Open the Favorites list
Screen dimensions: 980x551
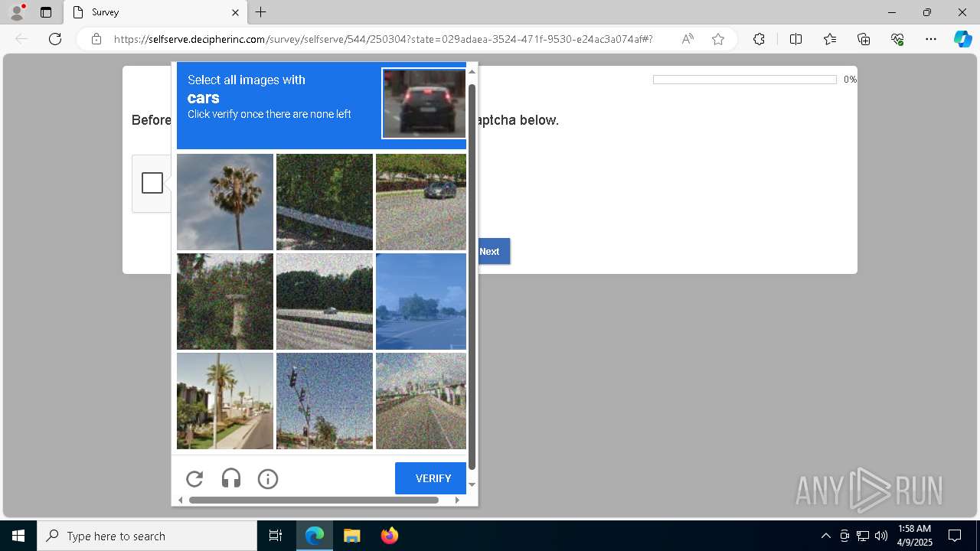[x=830, y=39]
